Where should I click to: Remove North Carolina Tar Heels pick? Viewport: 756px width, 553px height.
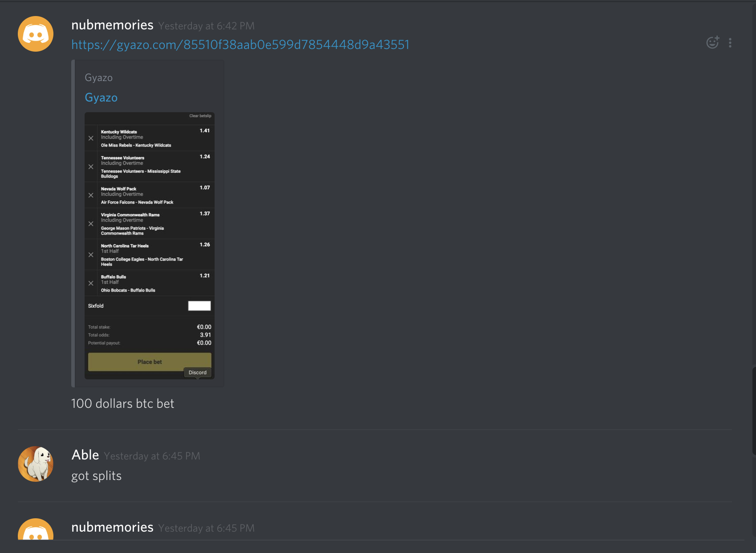pyautogui.click(x=91, y=255)
